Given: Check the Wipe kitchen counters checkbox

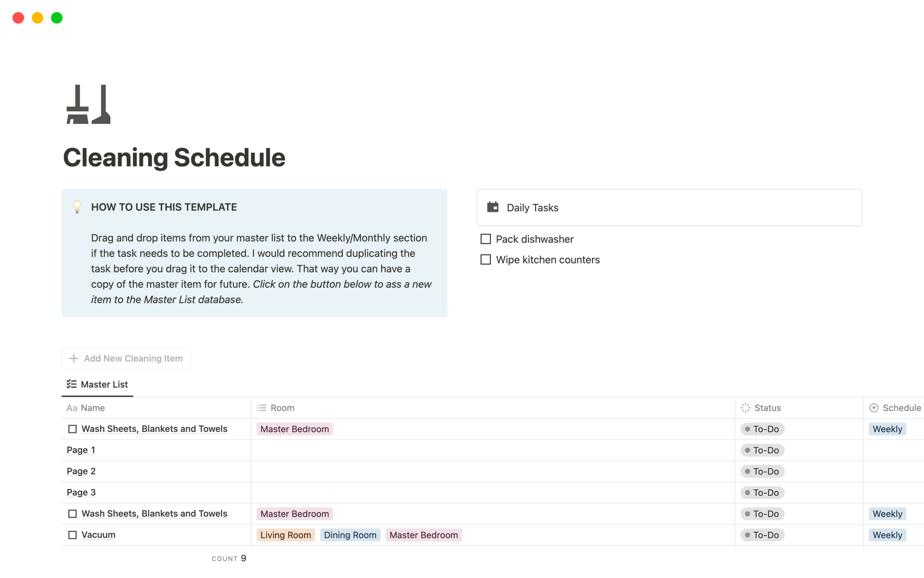Looking at the screenshot, I should pyautogui.click(x=486, y=260).
